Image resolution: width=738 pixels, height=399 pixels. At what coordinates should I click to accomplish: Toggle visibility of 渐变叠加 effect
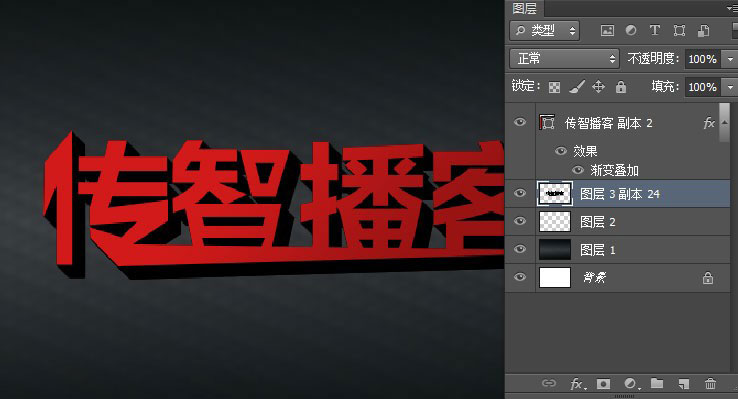click(x=578, y=170)
